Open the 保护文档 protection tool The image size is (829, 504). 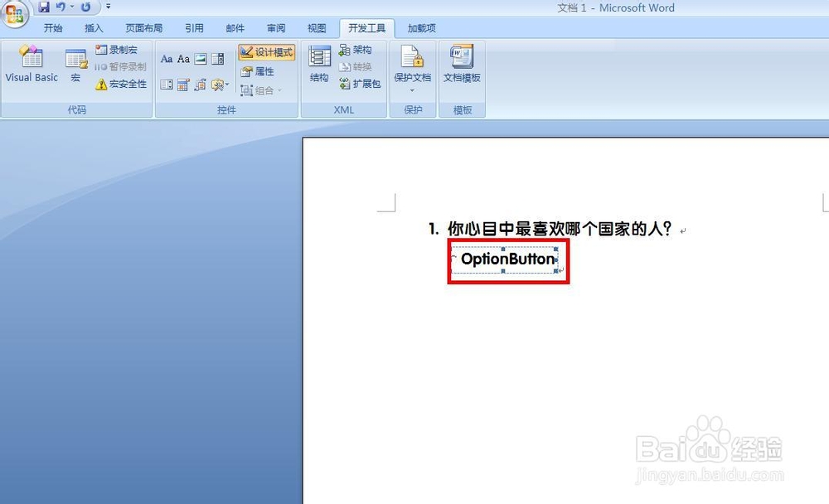tap(412, 65)
